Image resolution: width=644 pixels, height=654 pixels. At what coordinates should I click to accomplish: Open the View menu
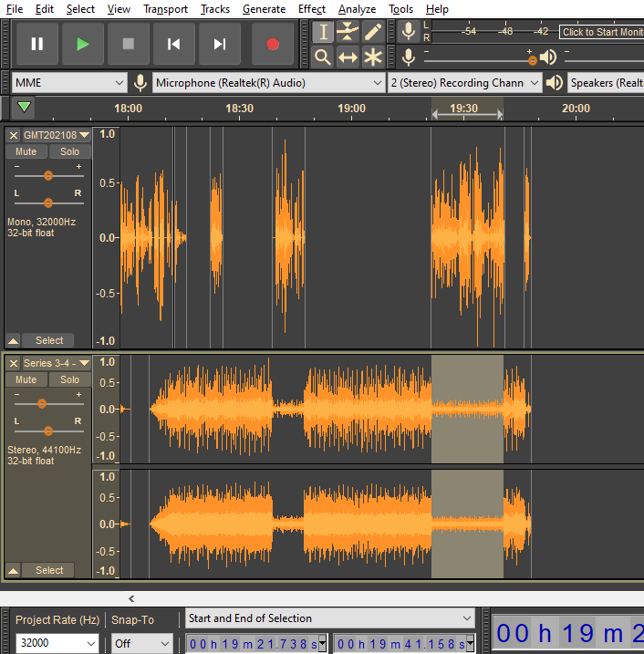[x=119, y=9]
